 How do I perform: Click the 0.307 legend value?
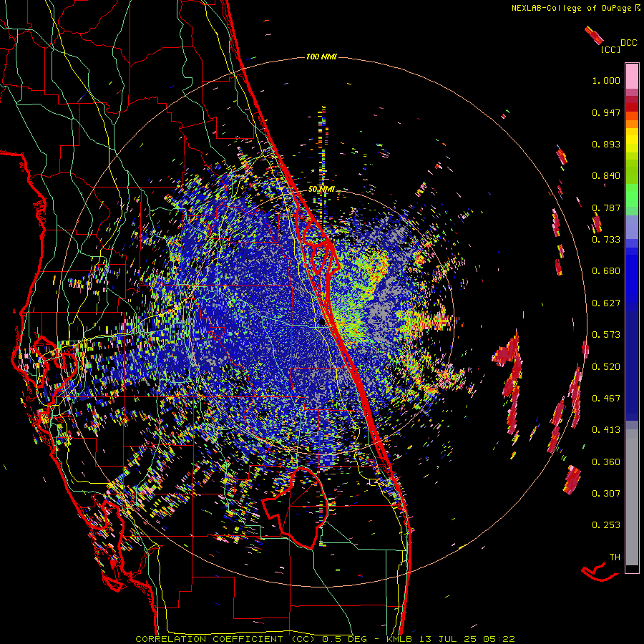(606, 494)
